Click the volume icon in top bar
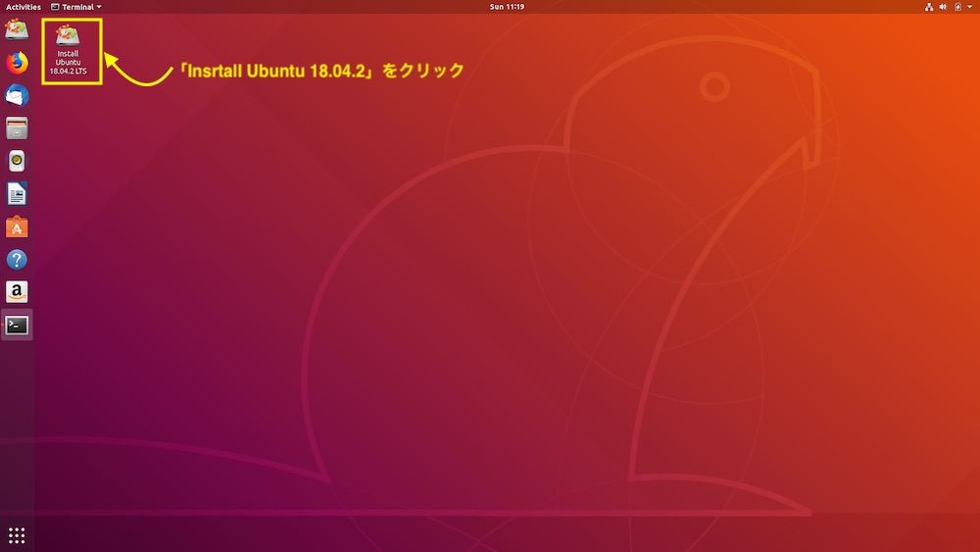This screenshot has height=552, width=980. click(943, 7)
